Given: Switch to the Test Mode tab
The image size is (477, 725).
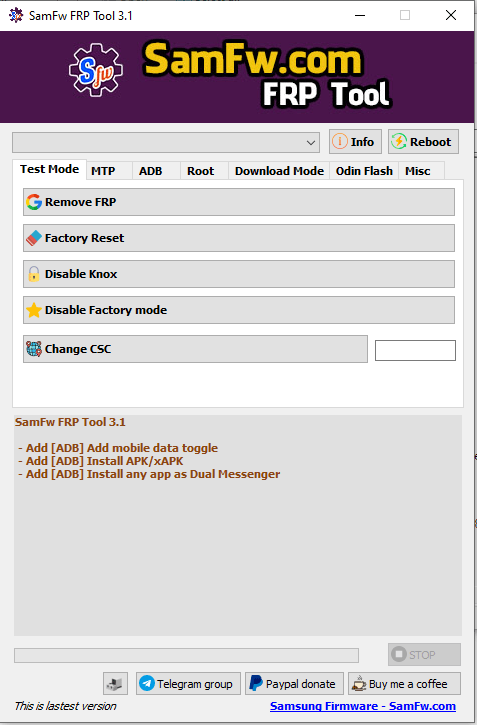Looking at the screenshot, I should click(49, 169).
